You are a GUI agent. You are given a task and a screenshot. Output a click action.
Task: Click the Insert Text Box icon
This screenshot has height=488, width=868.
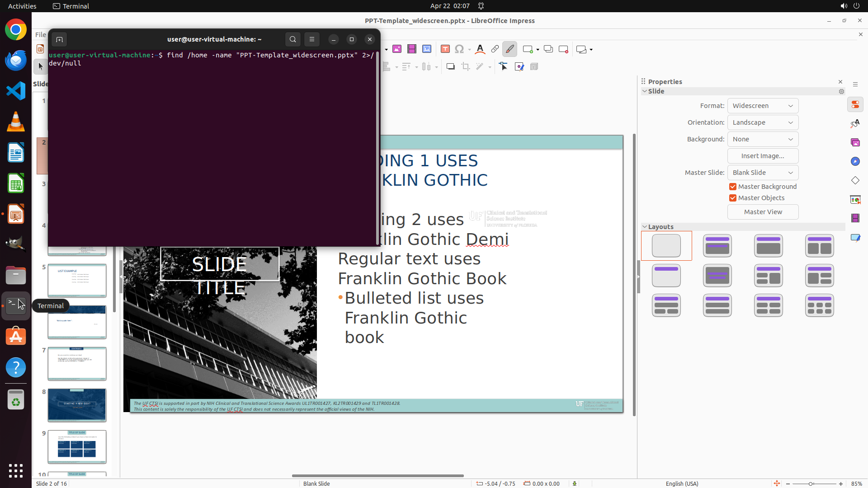click(x=445, y=49)
